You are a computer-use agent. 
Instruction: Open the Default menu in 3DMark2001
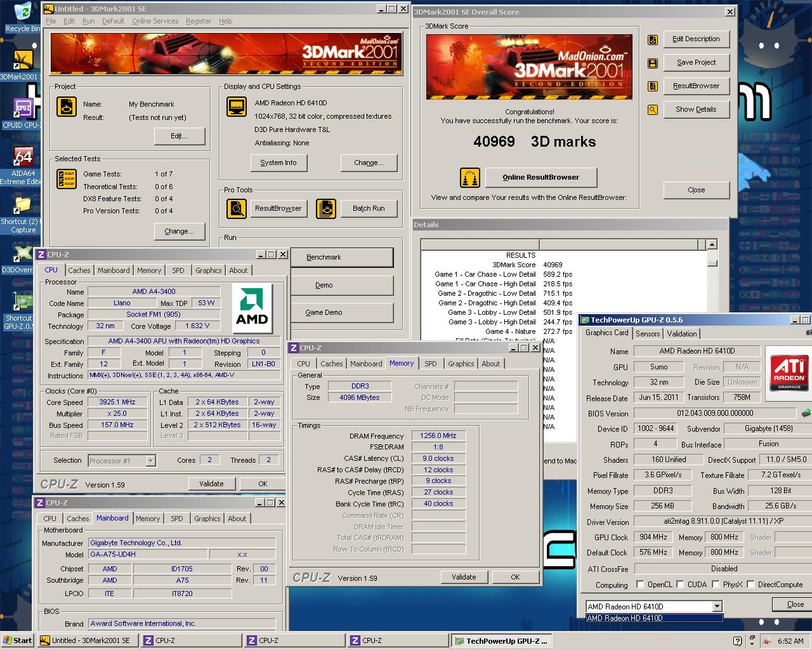[114, 21]
